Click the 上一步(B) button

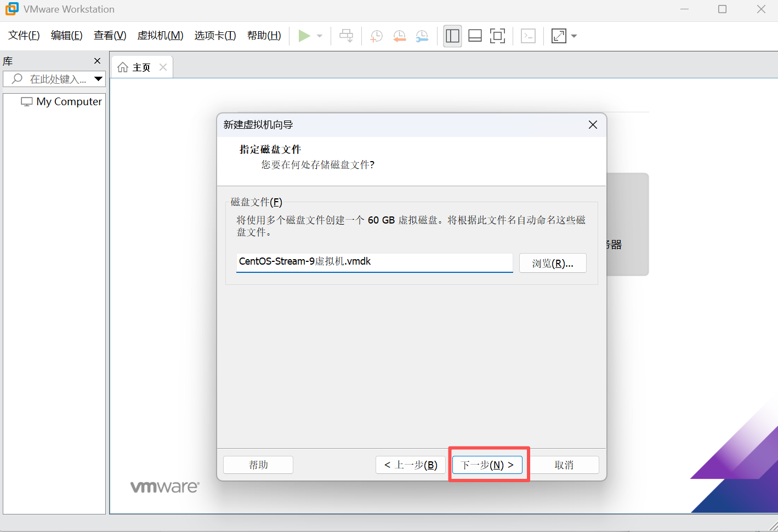point(410,465)
